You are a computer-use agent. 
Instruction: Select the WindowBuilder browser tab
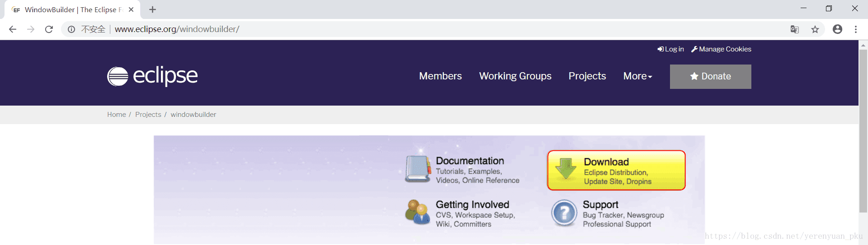click(72, 9)
